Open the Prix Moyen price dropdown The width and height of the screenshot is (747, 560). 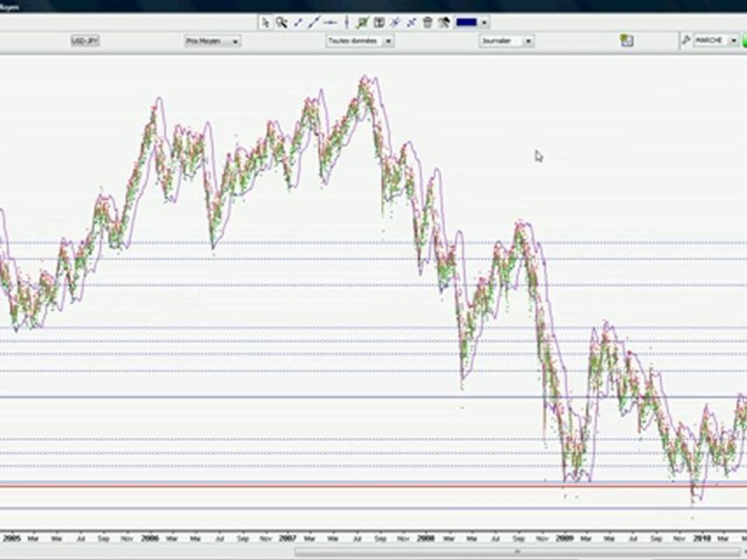click(212, 41)
